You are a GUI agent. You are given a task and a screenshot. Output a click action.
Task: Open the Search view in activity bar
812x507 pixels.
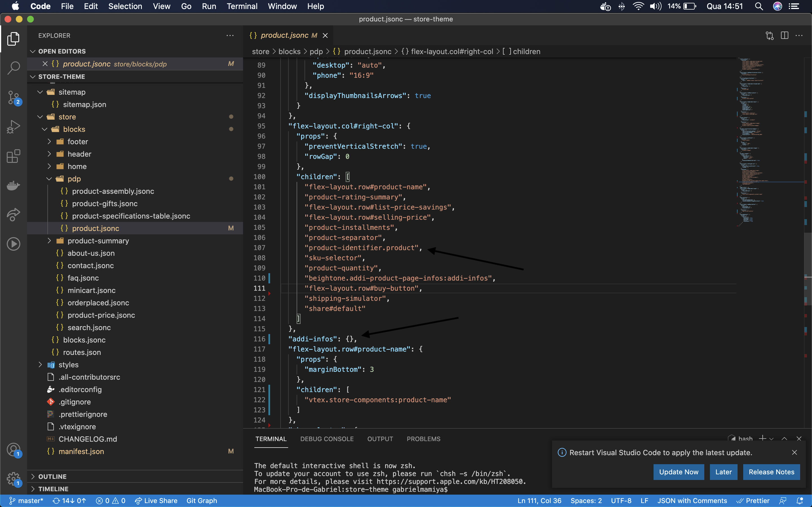click(x=14, y=68)
